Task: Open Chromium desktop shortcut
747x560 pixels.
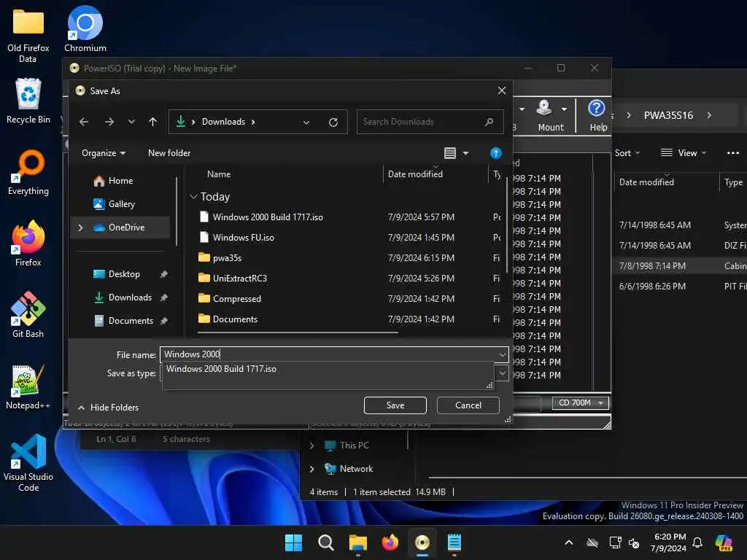Action: tap(85, 29)
